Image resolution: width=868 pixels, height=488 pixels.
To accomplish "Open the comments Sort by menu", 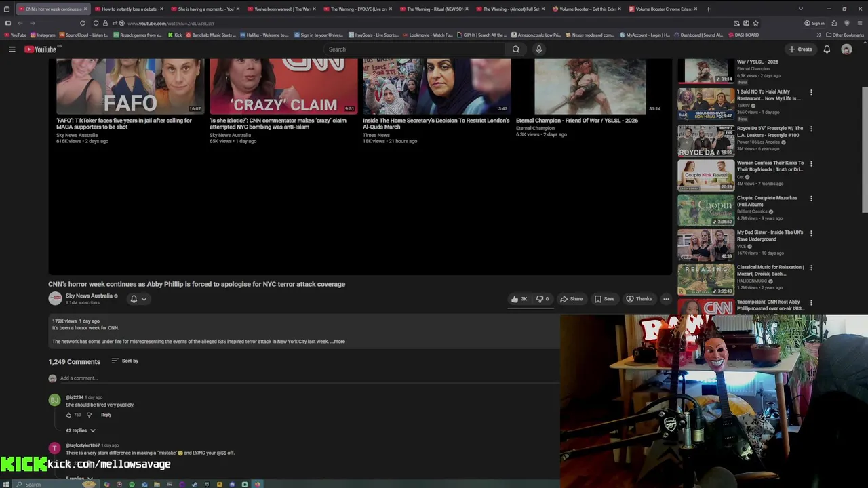I will coord(125,361).
